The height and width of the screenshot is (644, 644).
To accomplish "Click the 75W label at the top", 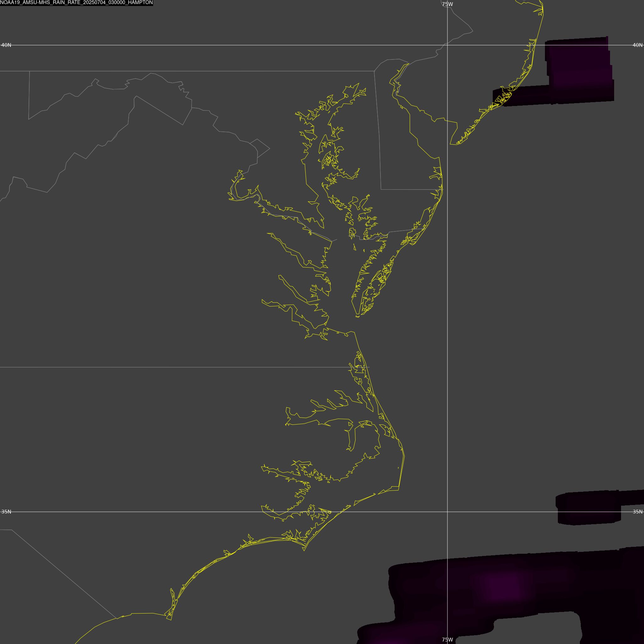I will coord(447,4).
